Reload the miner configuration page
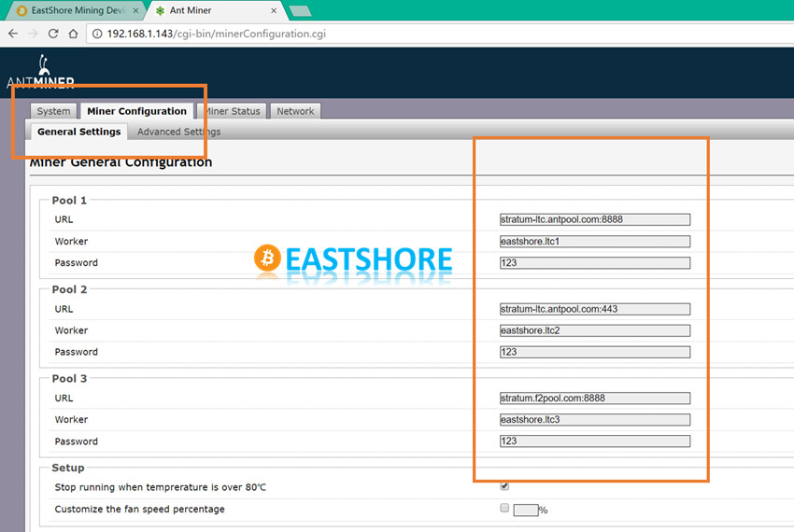794x532 pixels. tap(53, 34)
